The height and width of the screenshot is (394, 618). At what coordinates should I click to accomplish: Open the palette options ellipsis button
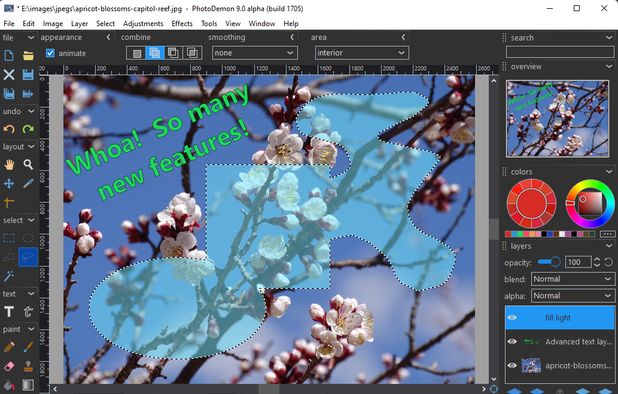607,234
